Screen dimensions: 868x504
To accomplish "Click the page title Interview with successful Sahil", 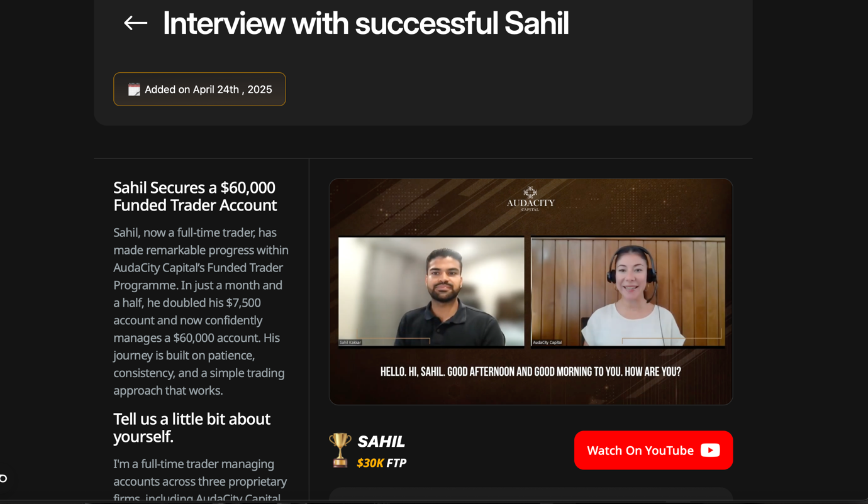I will [x=365, y=23].
